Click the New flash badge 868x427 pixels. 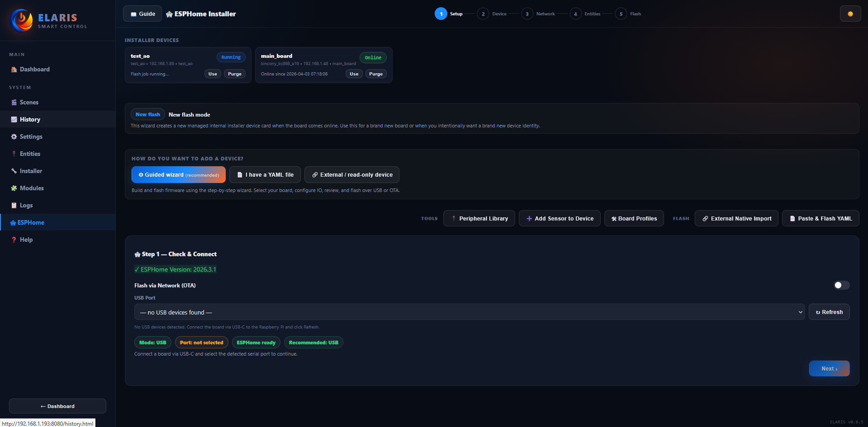click(148, 114)
